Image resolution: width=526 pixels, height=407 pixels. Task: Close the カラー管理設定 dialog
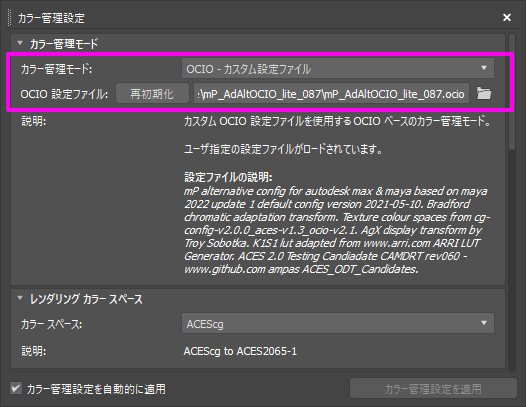click(507, 17)
